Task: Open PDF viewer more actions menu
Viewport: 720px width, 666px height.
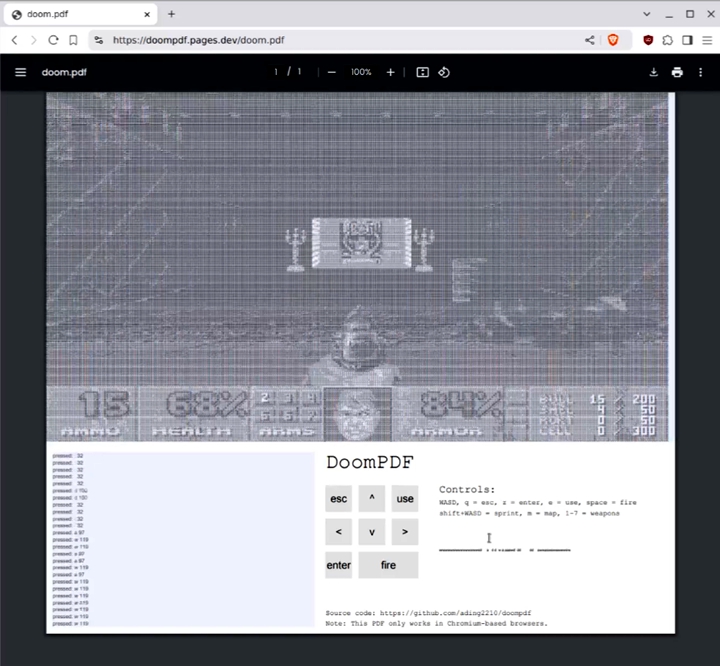Action: (x=700, y=72)
